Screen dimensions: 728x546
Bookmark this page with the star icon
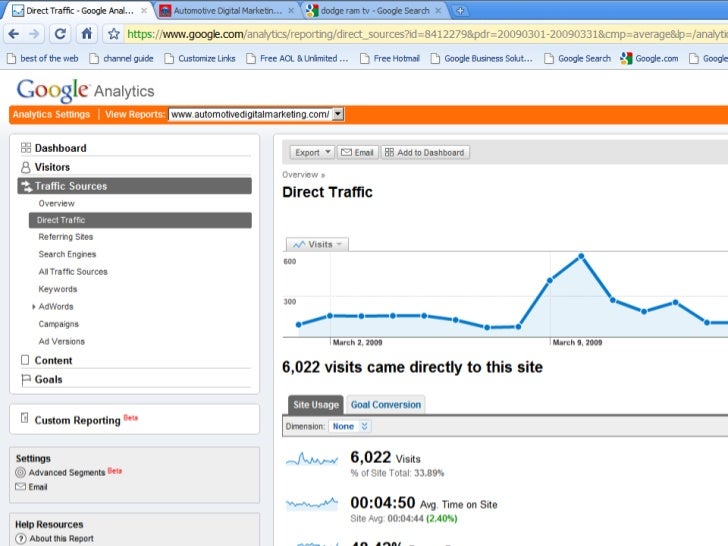click(114, 34)
